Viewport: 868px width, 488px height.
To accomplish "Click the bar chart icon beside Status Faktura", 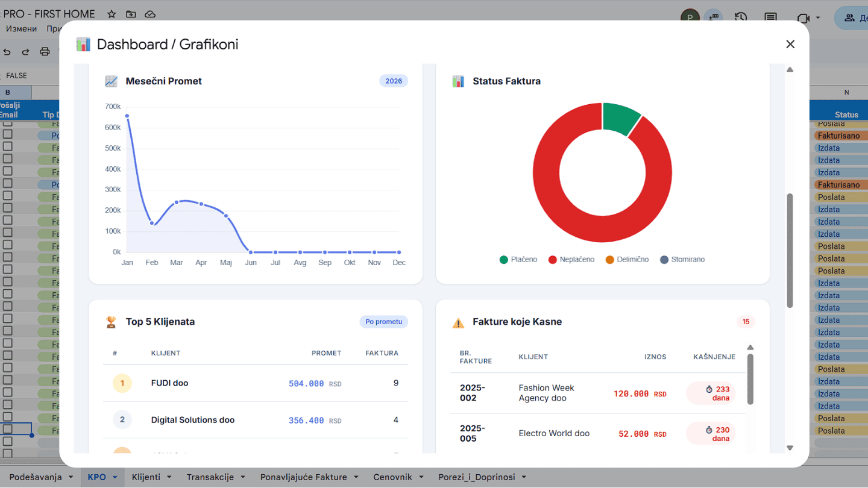I will 458,81.
